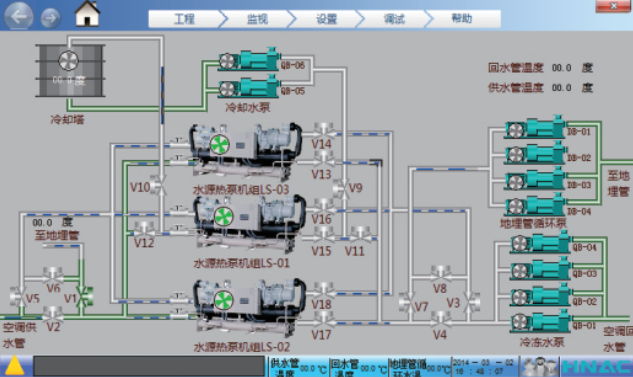Toggle valve V9

pos(342,188)
